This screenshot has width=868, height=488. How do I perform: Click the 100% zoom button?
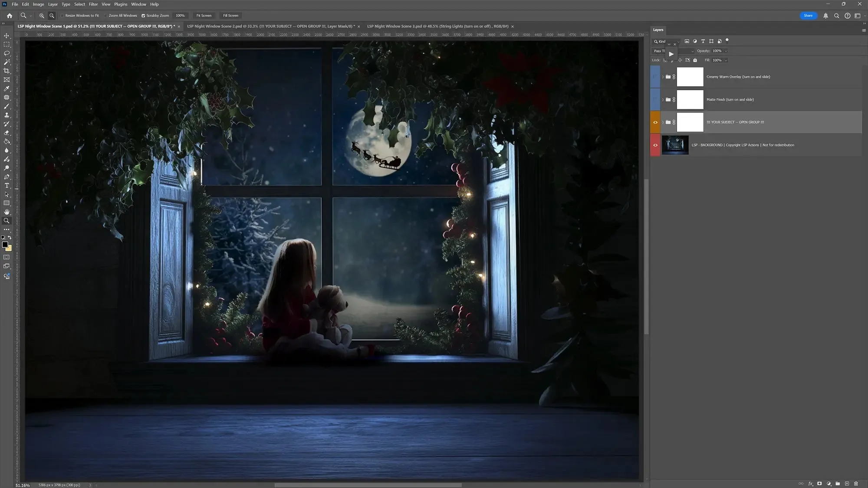coord(180,16)
